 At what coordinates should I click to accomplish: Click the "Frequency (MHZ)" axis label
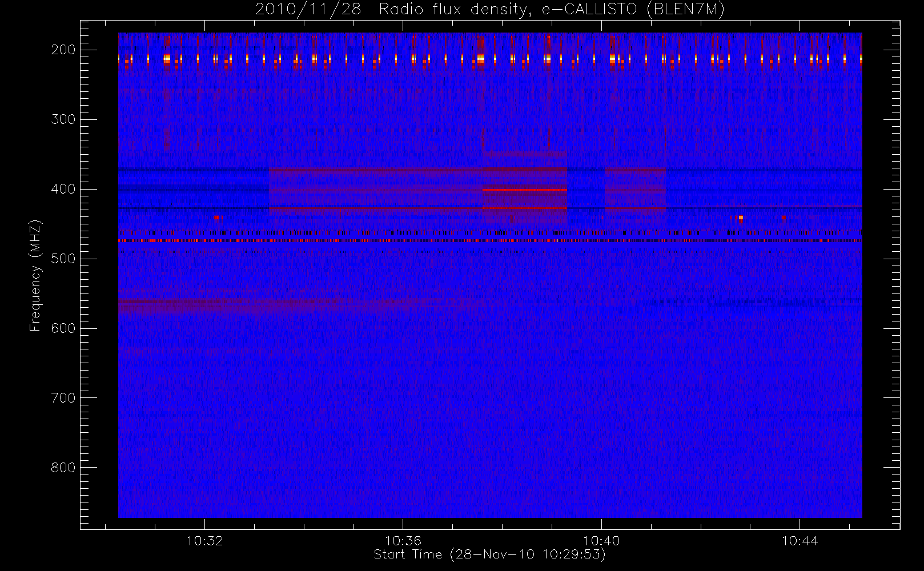(x=35, y=275)
